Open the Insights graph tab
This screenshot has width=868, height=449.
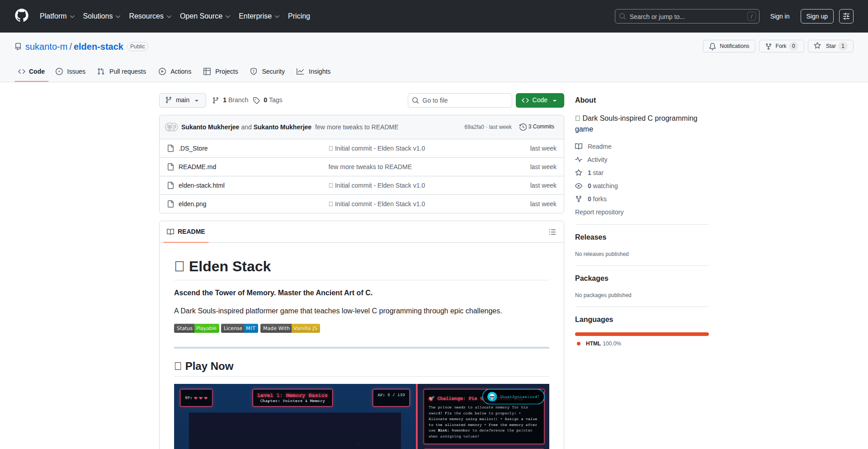coord(301,71)
